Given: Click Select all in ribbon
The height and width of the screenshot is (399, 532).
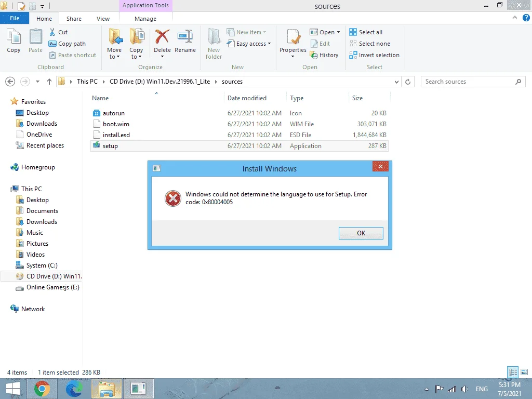Looking at the screenshot, I should pyautogui.click(x=366, y=32).
